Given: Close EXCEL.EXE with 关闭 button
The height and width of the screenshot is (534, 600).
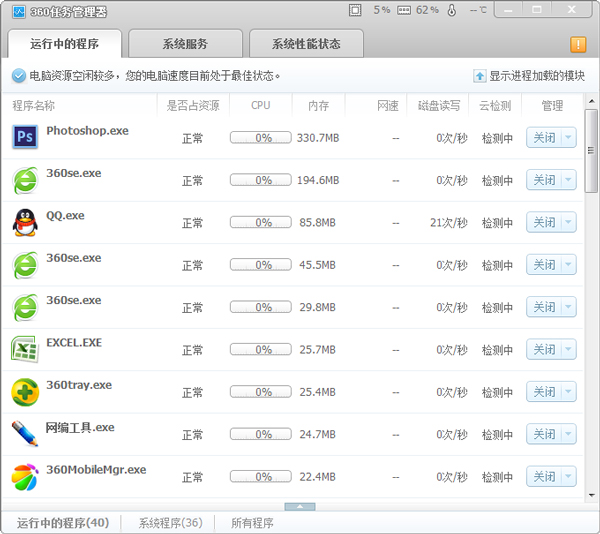Looking at the screenshot, I should (x=544, y=350).
